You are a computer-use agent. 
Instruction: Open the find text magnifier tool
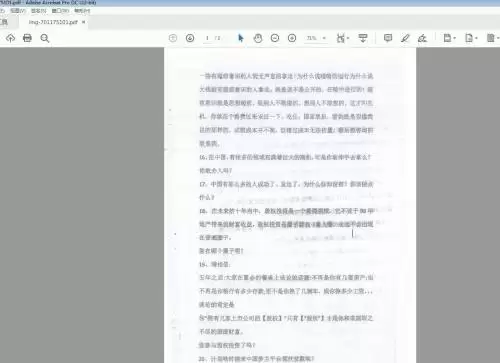[x=45, y=38]
